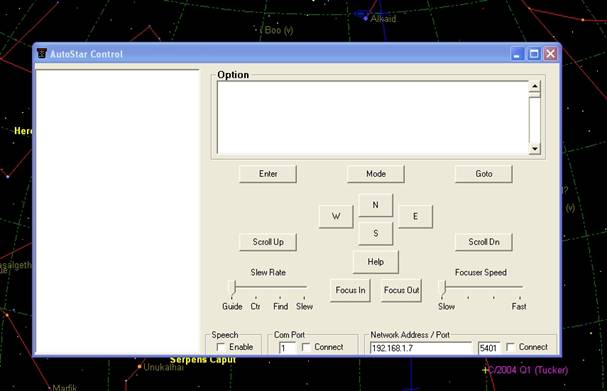Screen dimensions: 607x391
Task: Click the Boo (v) label on chart
Action: pyautogui.click(x=279, y=30)
